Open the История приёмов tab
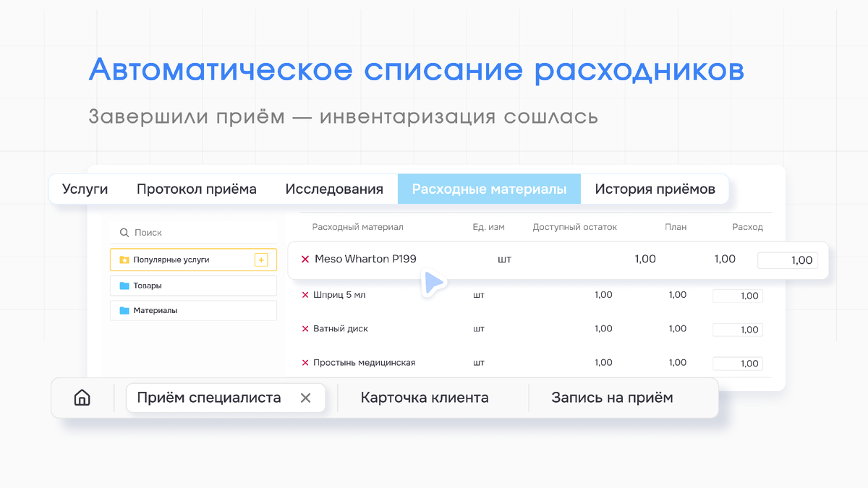The height and width of the screenshot is (488, 868). [x=655, y=189]
